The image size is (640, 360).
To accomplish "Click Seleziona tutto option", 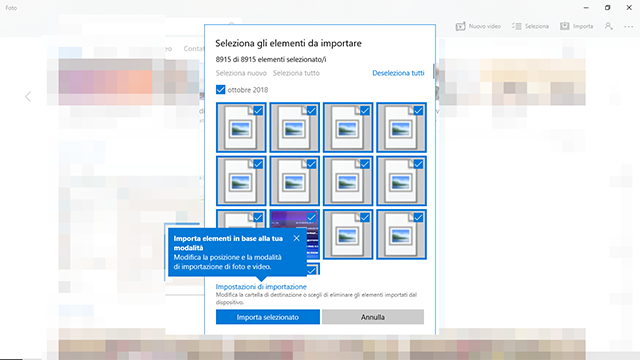I will point(296,73).
